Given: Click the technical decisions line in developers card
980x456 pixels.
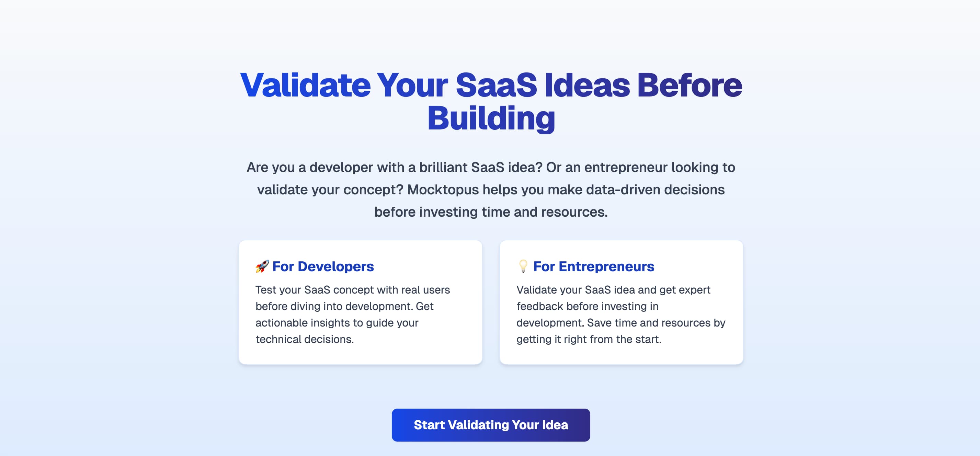Looking at the screenshot, I should click(x=304, y=339).
